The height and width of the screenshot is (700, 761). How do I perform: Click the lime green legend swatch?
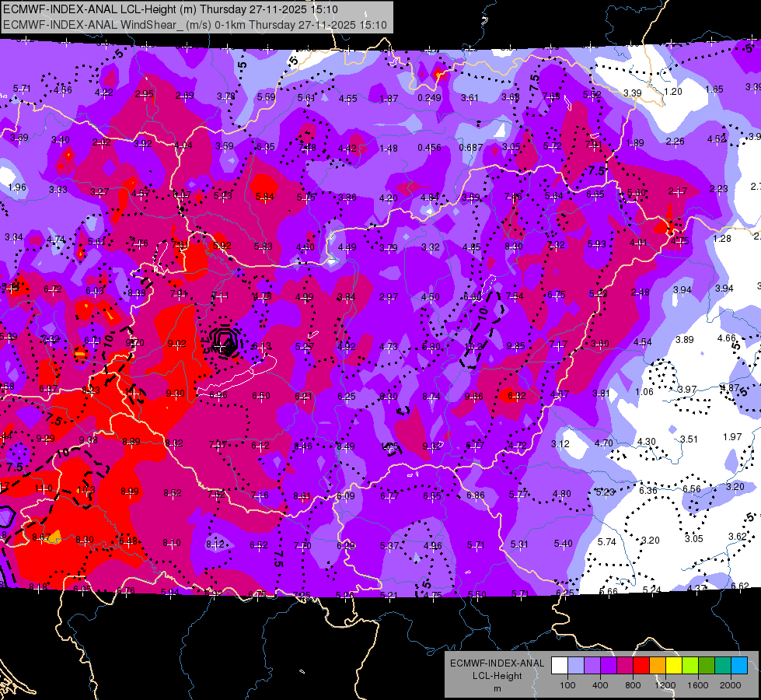(x=690, y=666)
